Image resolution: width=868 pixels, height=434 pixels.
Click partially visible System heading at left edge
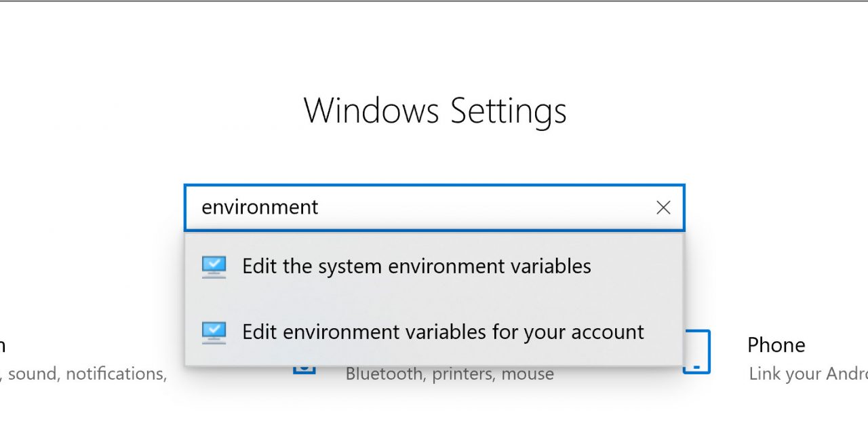point(3,345)
